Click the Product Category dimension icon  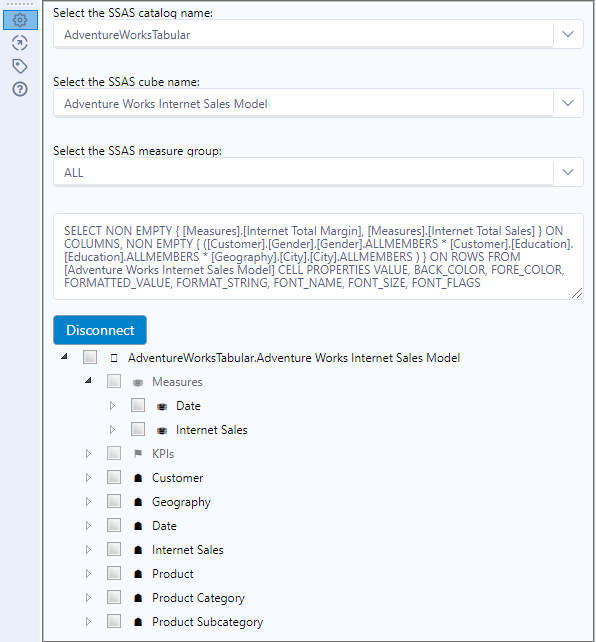[x=138, y=598]
